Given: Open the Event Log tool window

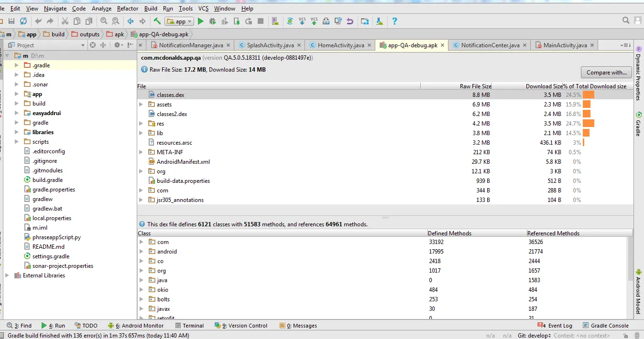Looking at the screenshot, I should point(556,326).
